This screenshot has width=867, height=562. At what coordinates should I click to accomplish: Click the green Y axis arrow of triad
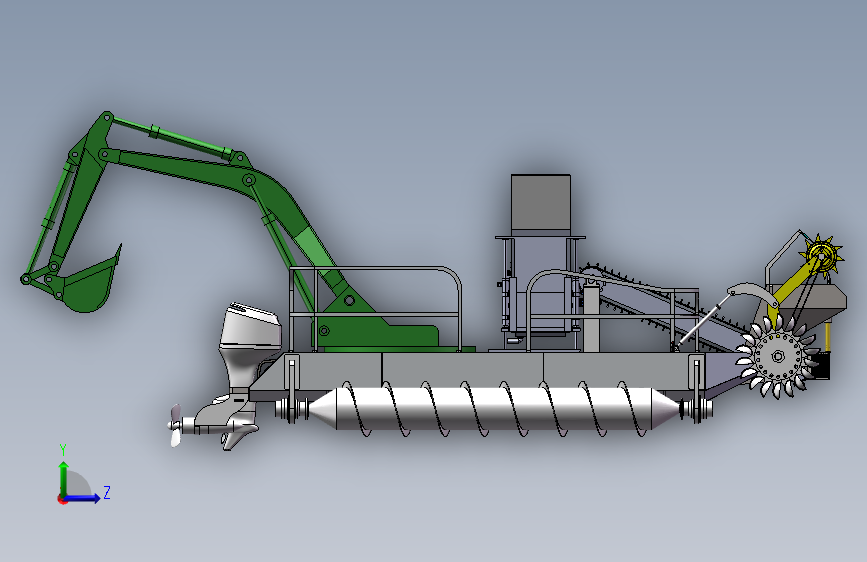pyautogui.click(x=64, y=480)
